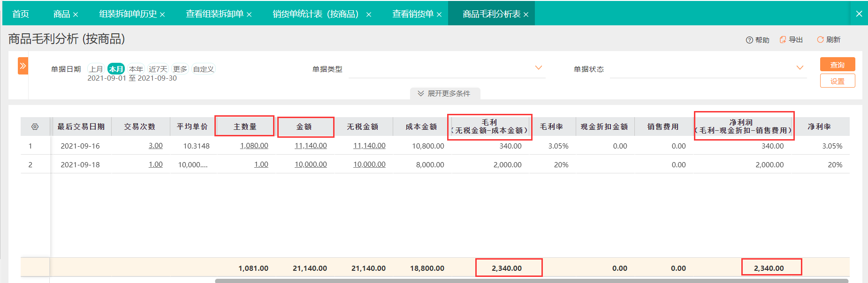Image resolution: width=868 pixels, height=283 pixels.
Task: Choose the 近7天 date range option
Action: pos(158,69)
